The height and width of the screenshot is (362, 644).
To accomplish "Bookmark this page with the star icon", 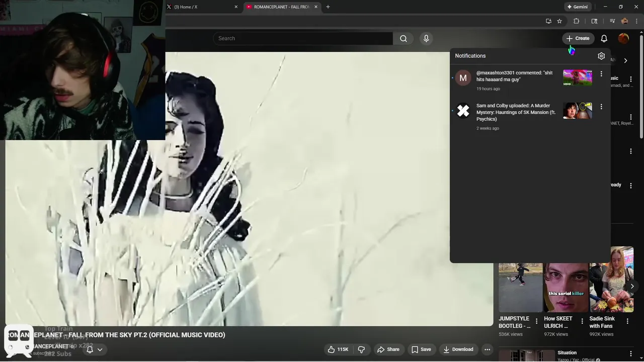I will coord(559,21).
